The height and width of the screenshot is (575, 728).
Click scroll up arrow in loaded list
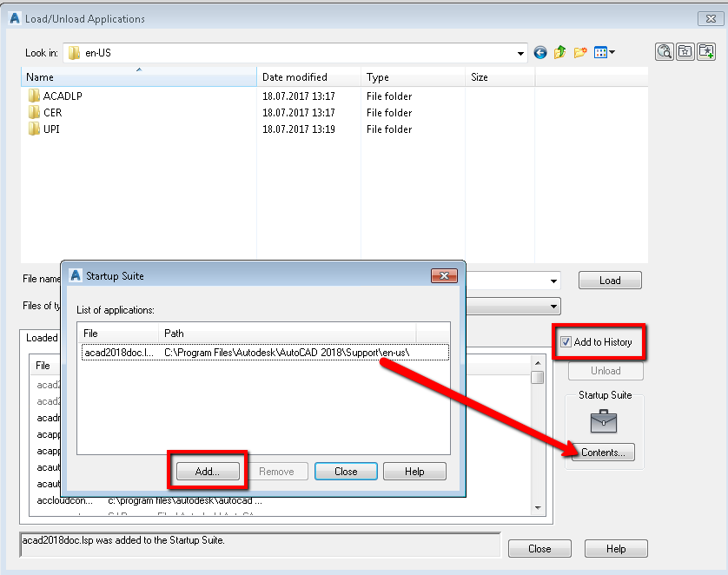[537, 363]
